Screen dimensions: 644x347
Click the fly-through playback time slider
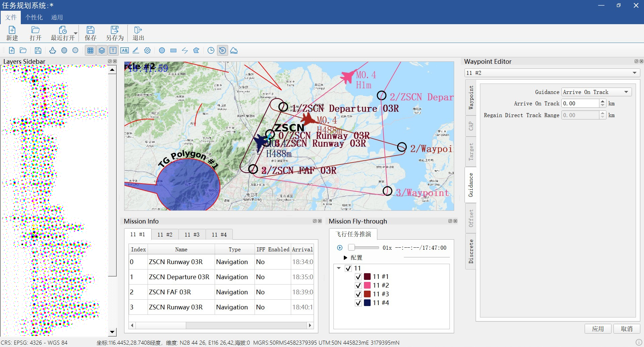(x=364, y=248)
